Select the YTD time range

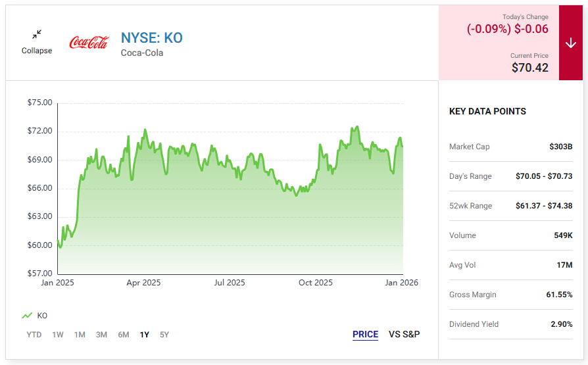click(34, 335)
